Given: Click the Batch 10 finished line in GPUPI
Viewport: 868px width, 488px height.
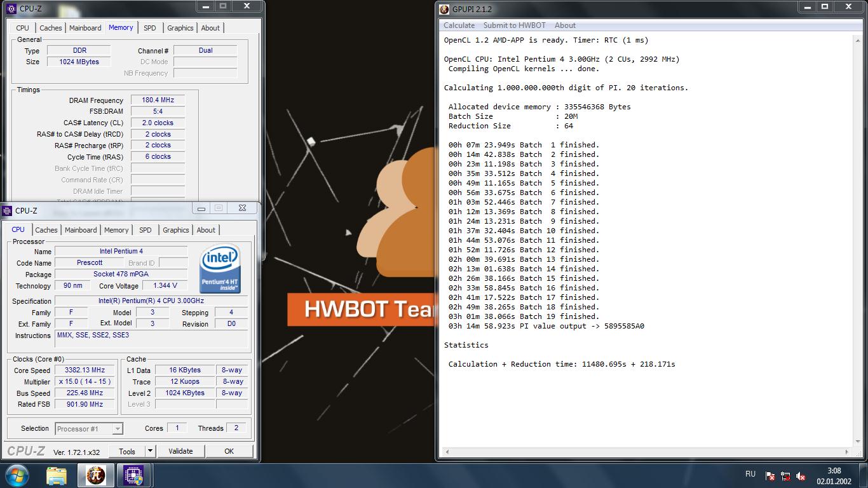Looking at the screenshot, I should [524, 231].
